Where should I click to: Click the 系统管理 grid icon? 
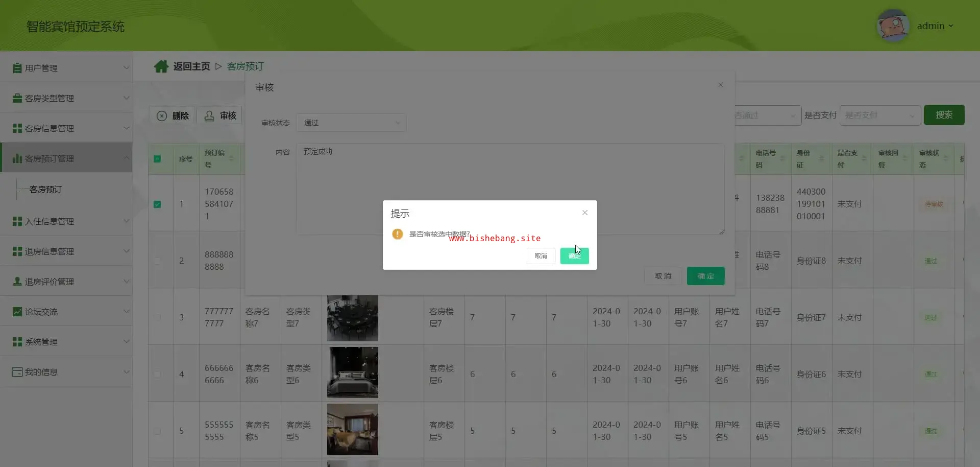pyautogui.click(x=17, y=342)
